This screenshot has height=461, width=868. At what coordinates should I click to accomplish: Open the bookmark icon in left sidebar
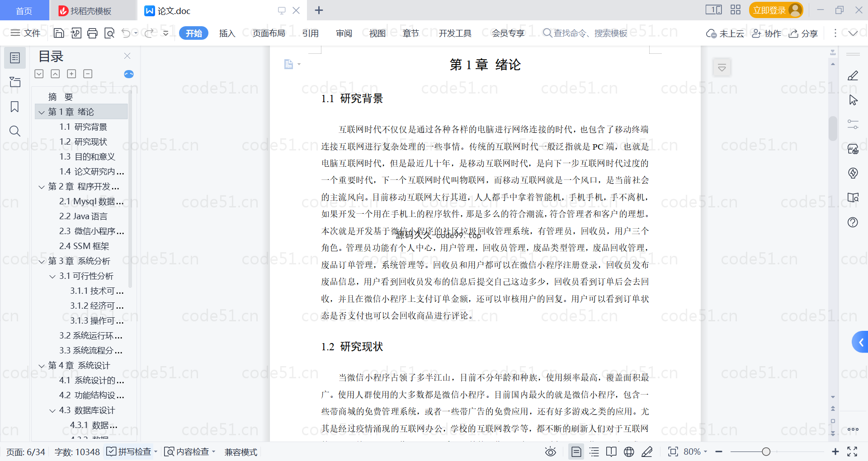[x=15, y=107]
